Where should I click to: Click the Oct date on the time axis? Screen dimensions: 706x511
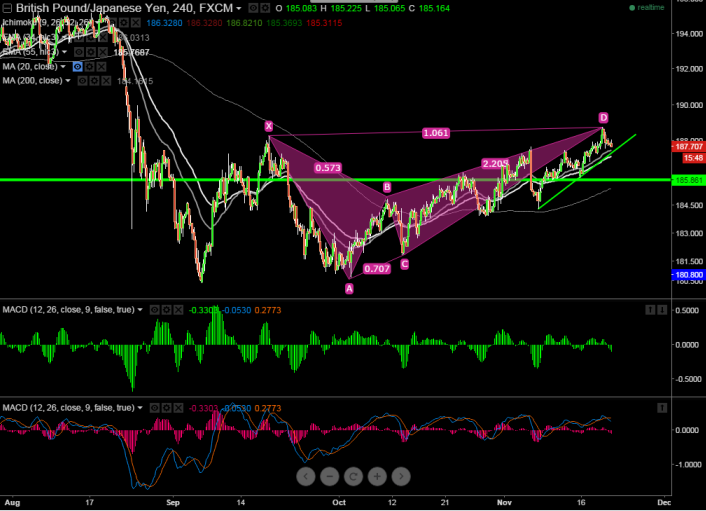point(339,502)
